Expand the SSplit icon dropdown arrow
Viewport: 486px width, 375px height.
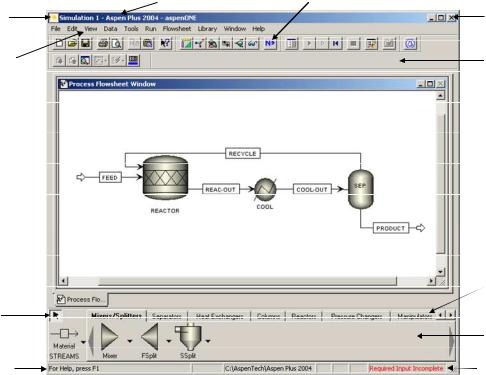208,341
